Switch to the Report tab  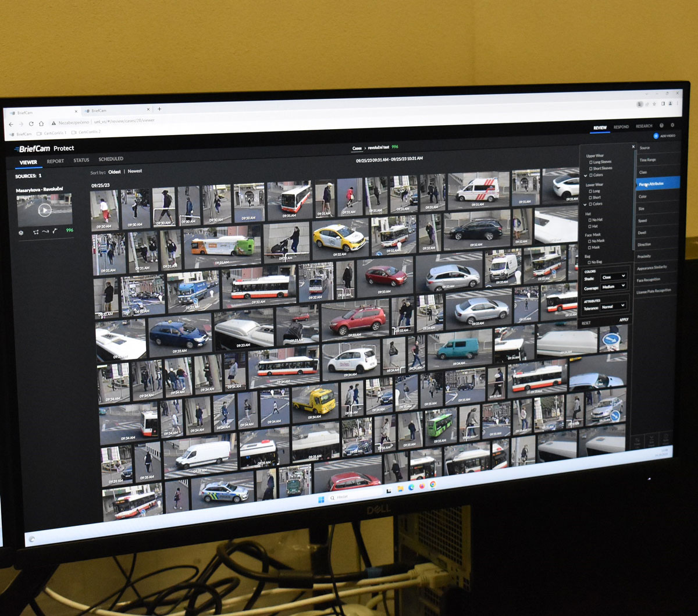pyautogui.click(x=55, y=161)
